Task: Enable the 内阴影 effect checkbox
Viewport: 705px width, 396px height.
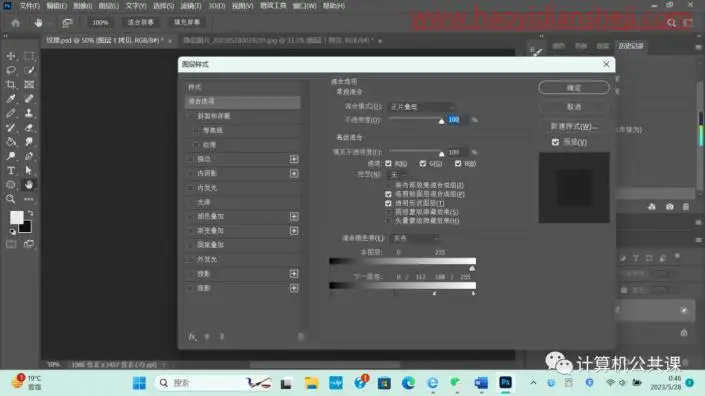Action: (191, 174)
